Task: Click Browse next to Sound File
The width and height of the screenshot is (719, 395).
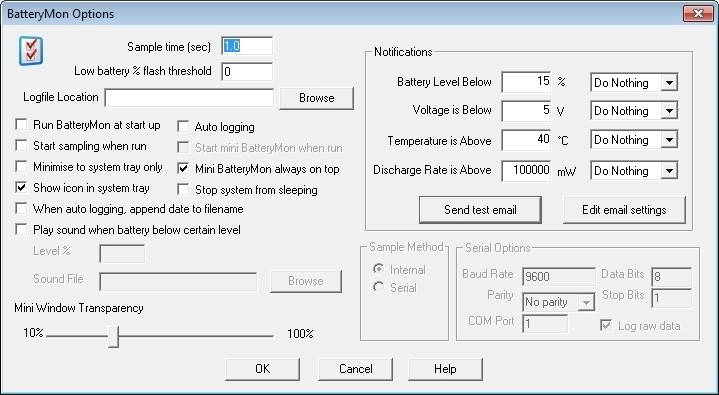Action: [x=306, y=281]
